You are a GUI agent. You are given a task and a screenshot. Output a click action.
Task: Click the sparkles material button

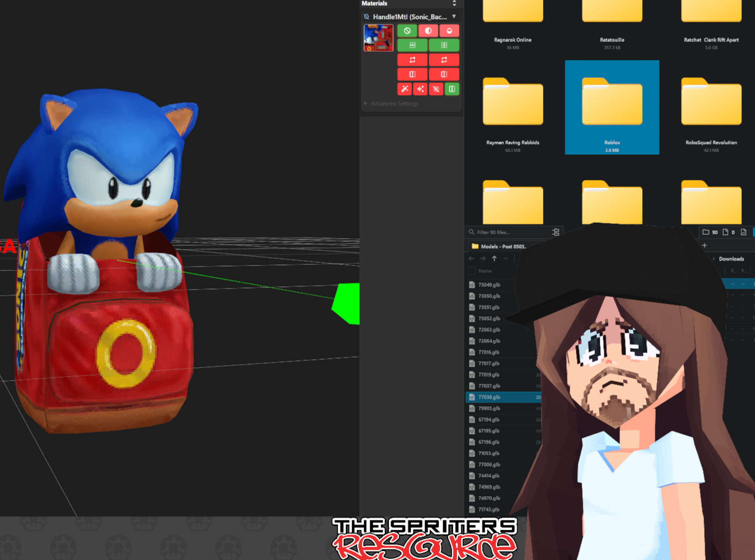420,89
